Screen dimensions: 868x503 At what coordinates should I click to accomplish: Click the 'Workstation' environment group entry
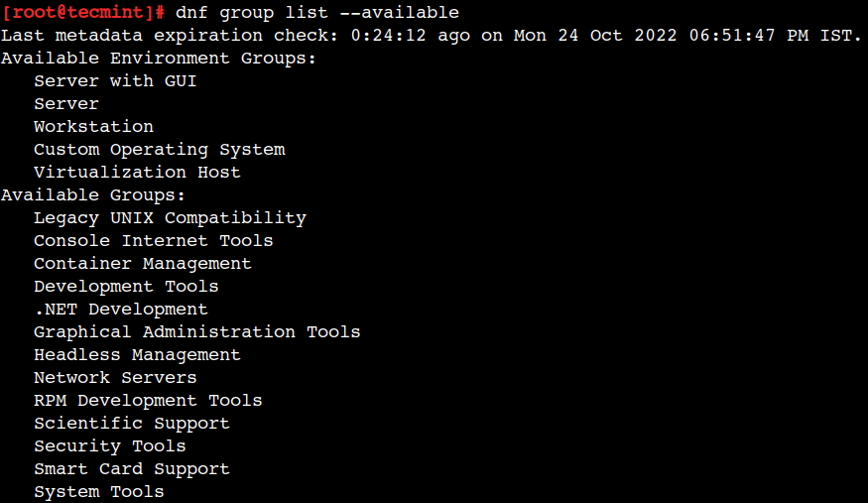tap(93, 126)
